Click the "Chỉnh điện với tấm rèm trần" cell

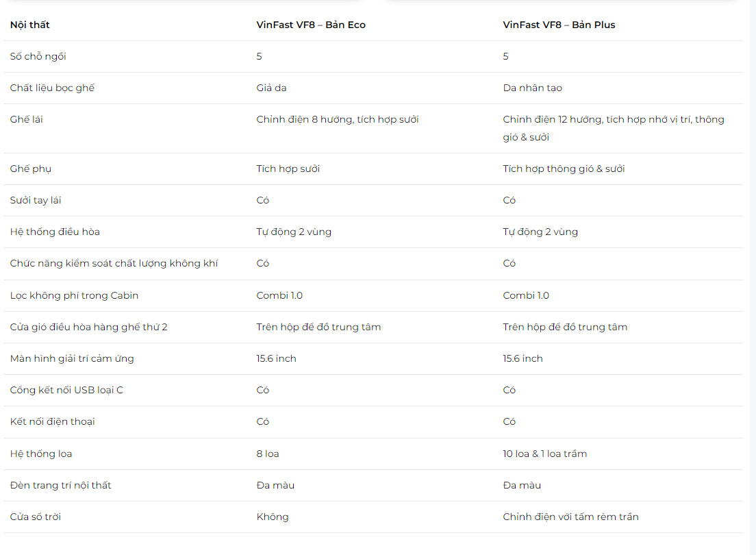tap(570, 517)
